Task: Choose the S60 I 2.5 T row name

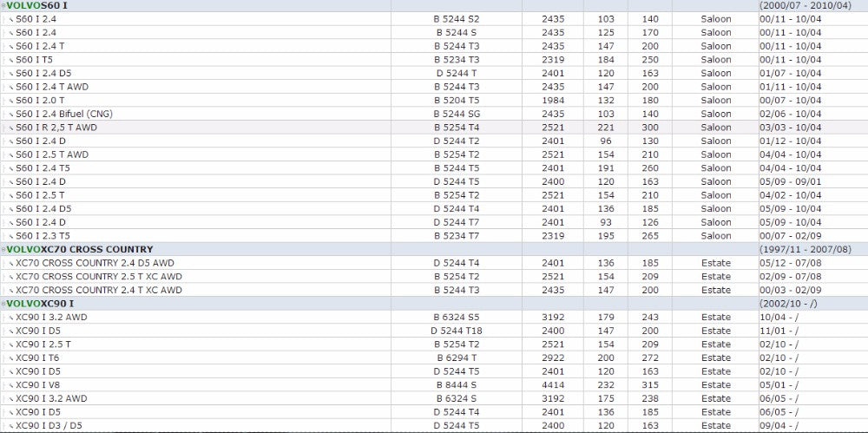Action: [40, 195]
